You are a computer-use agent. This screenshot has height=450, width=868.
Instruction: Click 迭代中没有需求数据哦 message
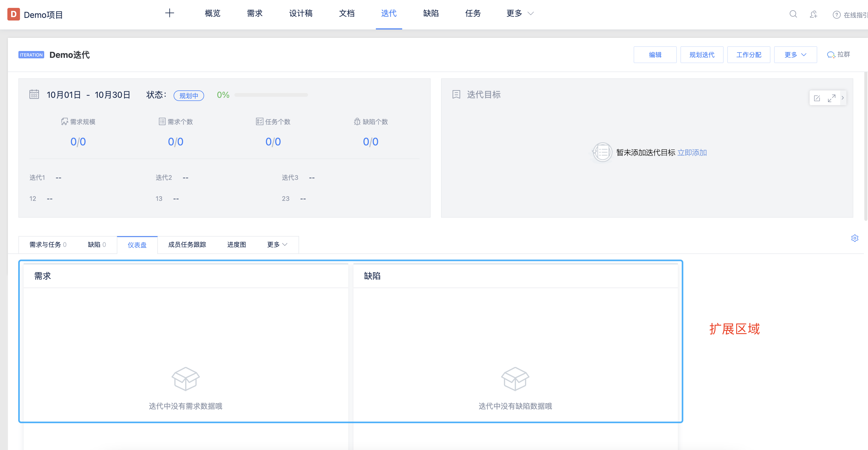[x=186, y=406]
